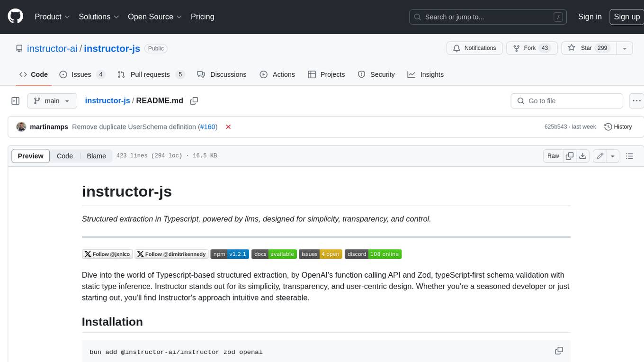Viewport: 644px width, 362px height.
Task: Click the Sign in link
Action: [x=590, y=17]
